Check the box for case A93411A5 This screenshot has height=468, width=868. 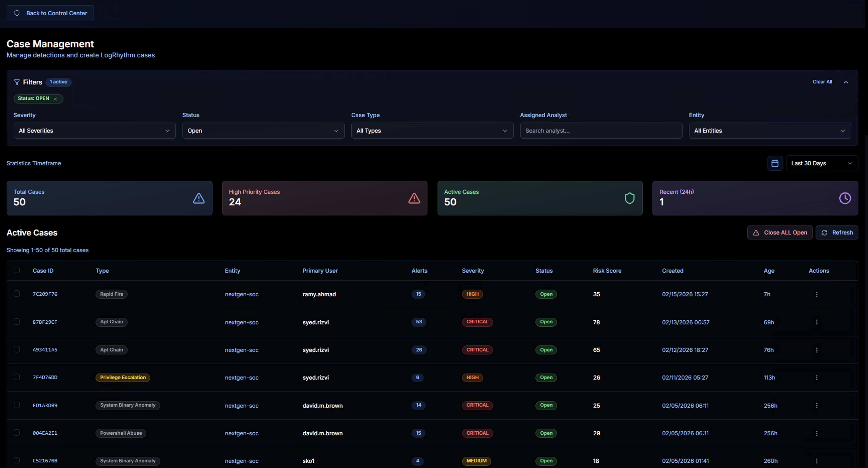pyautogui.click(x=17, y=349)
